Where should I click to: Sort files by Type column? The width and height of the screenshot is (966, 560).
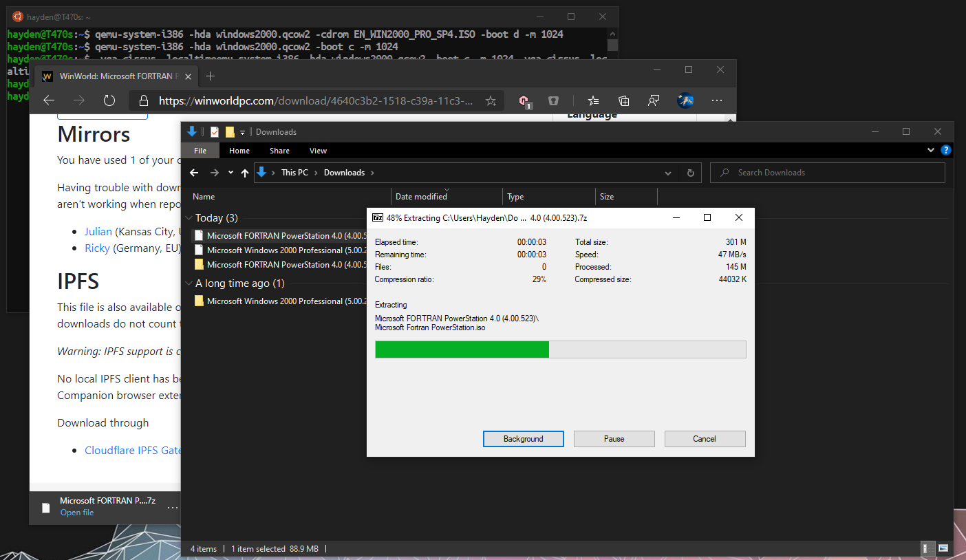pyautogui.click(x=549, y=197)
